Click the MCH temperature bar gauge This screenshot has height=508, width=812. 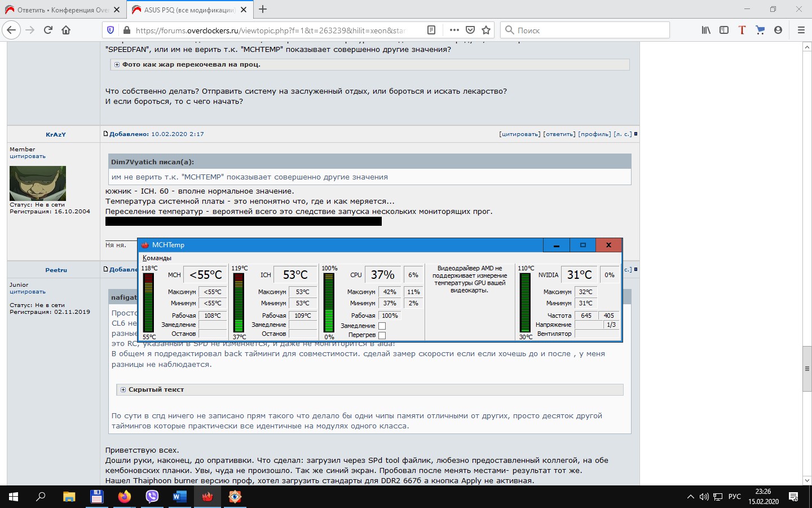pos(148,303)
